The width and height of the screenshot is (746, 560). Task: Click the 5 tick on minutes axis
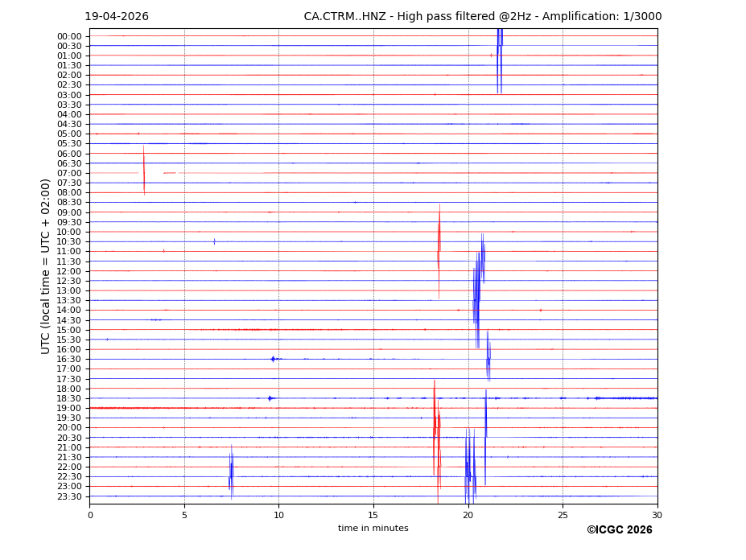click(x=184, y=515)
